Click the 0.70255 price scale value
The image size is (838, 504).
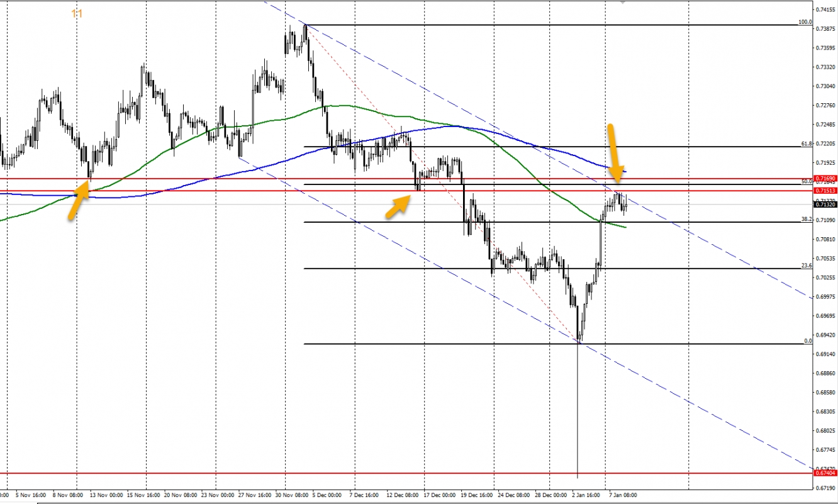click(x=825, y=278)
